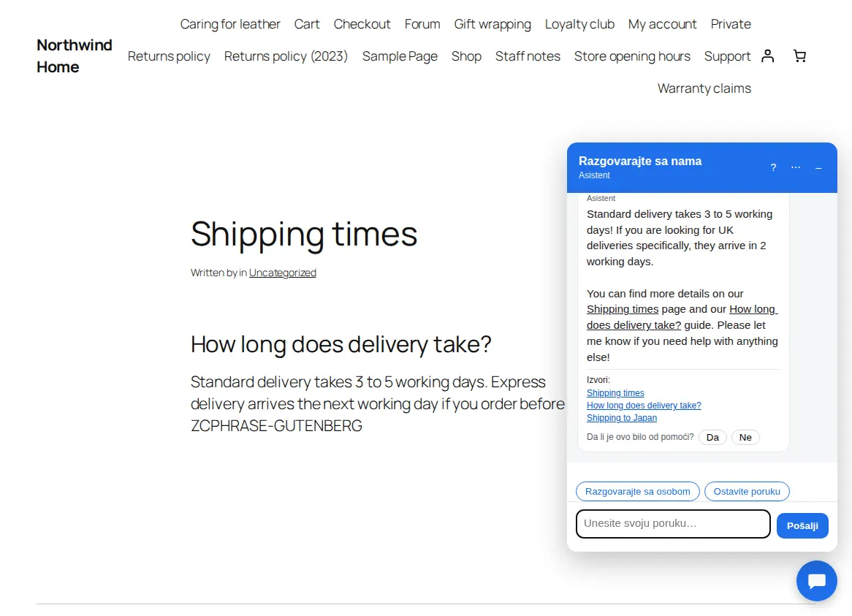The height and width of the screenshot is (616, 852).
Task: Open the shopping cart icon
Action: 799,56
